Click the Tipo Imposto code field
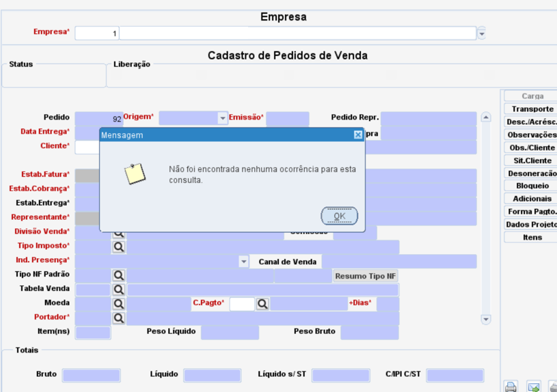The image size is (557, 392). click(x=93, y=247)
